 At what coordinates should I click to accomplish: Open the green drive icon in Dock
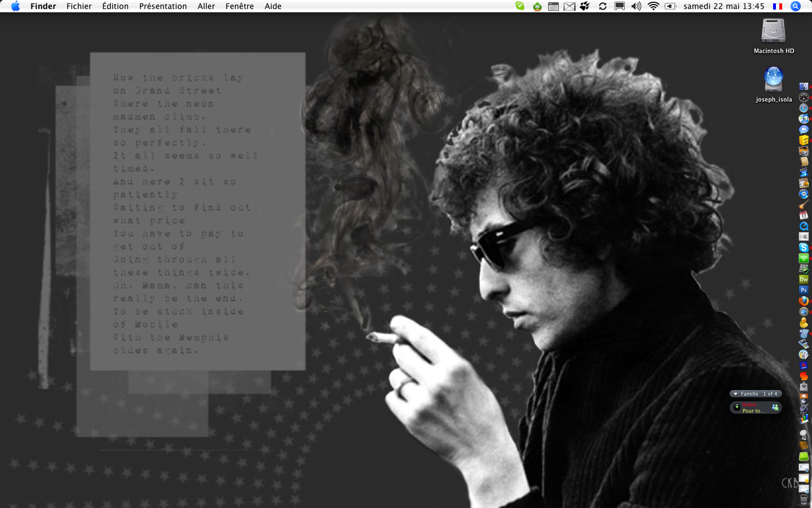tap(804, 456)
